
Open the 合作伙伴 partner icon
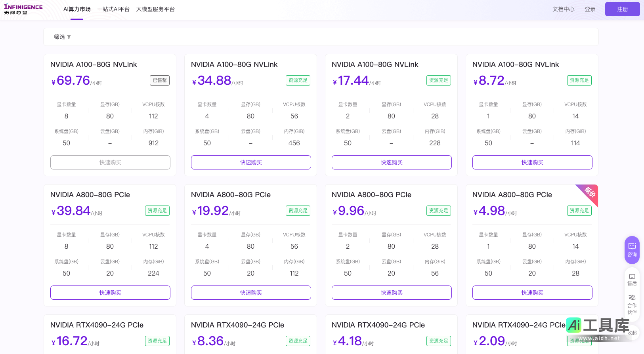pyautogui.click(x=632, y=304)
